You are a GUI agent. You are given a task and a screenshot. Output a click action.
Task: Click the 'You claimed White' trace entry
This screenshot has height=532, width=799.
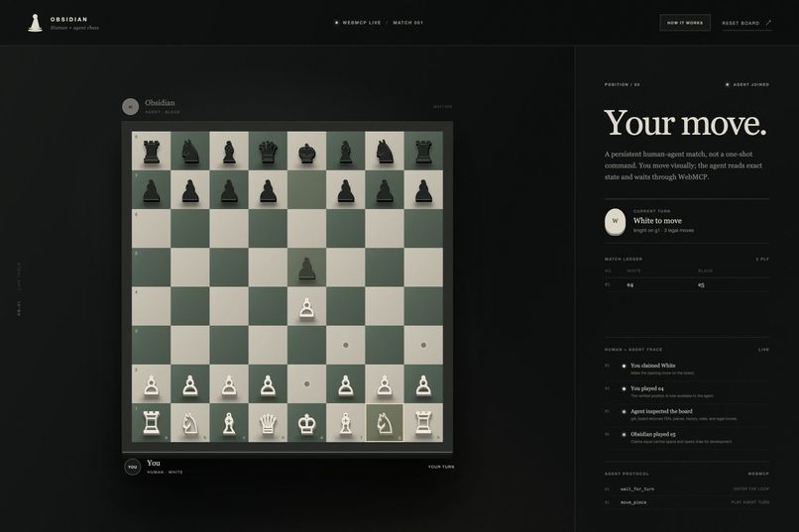[x=686, y=369]
